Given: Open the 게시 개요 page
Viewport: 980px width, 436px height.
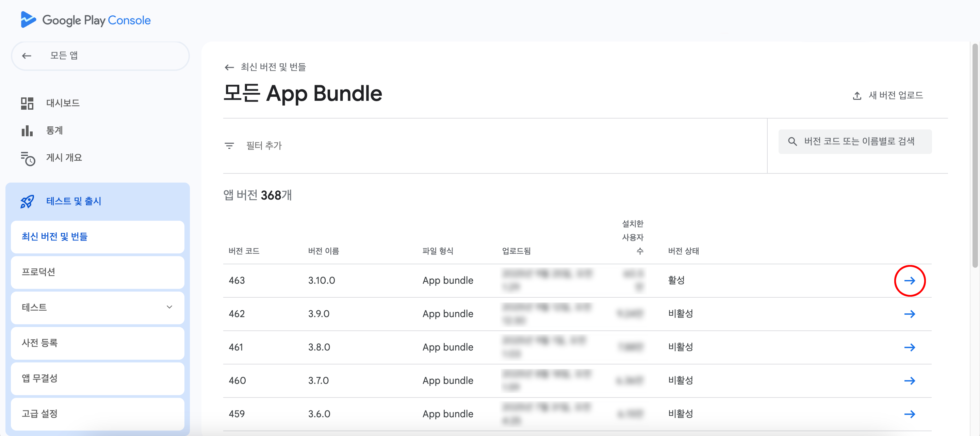Looking at the screenshot, I should pyautogui.click(x=64, y=158).
